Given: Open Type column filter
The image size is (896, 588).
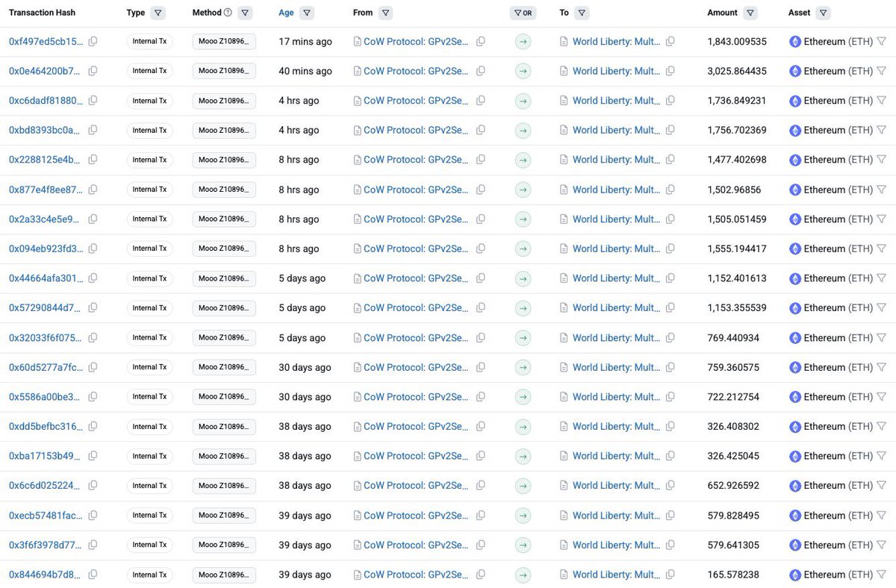Looking at the screenshot, I should coord(158,13).
